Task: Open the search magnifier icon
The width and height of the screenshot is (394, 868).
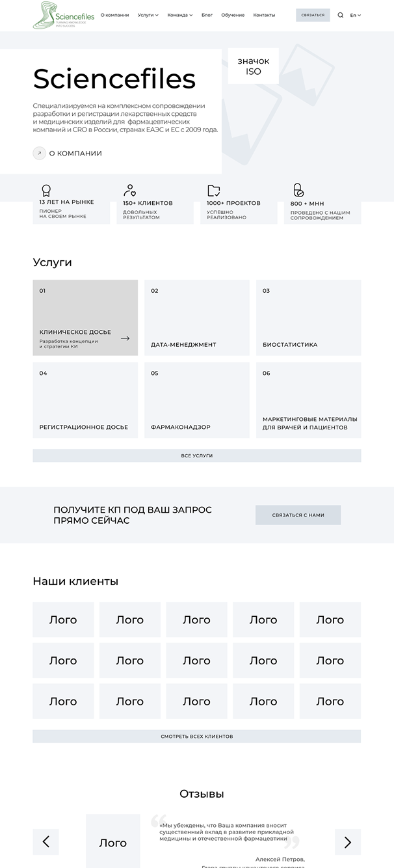Action: (340, 15)
